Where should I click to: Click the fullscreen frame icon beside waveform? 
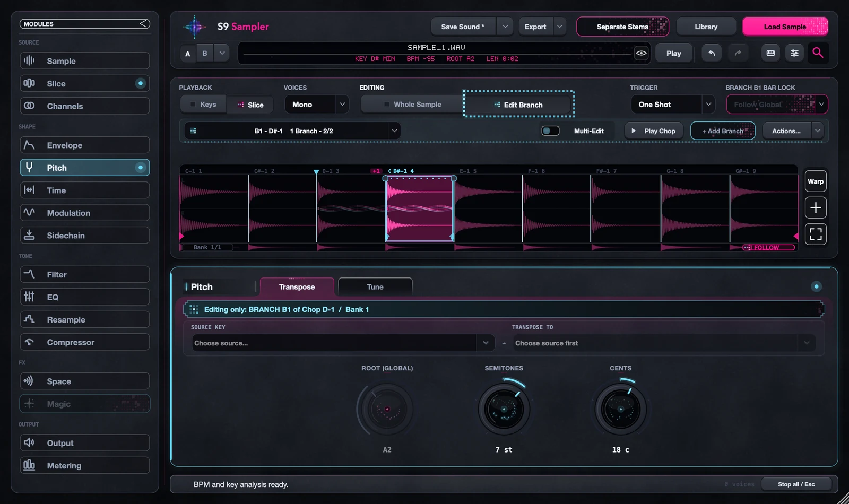click(816, 234)
